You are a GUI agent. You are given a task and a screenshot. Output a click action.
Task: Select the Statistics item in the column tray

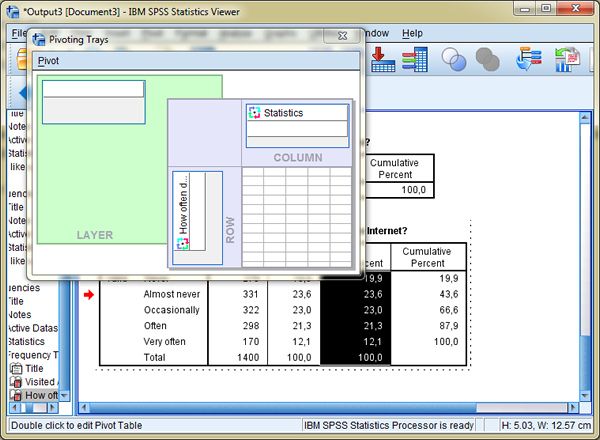coord(297,113)
